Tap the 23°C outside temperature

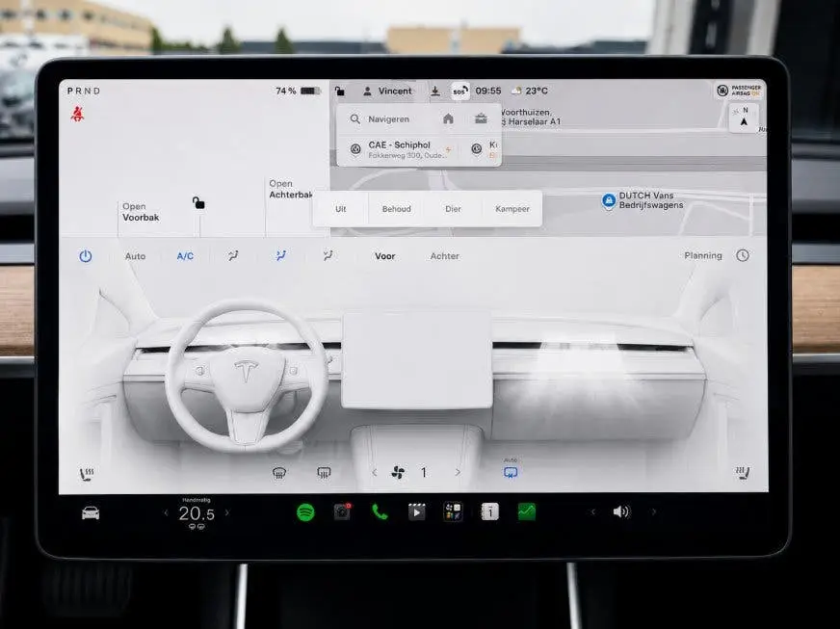point(530,92)
